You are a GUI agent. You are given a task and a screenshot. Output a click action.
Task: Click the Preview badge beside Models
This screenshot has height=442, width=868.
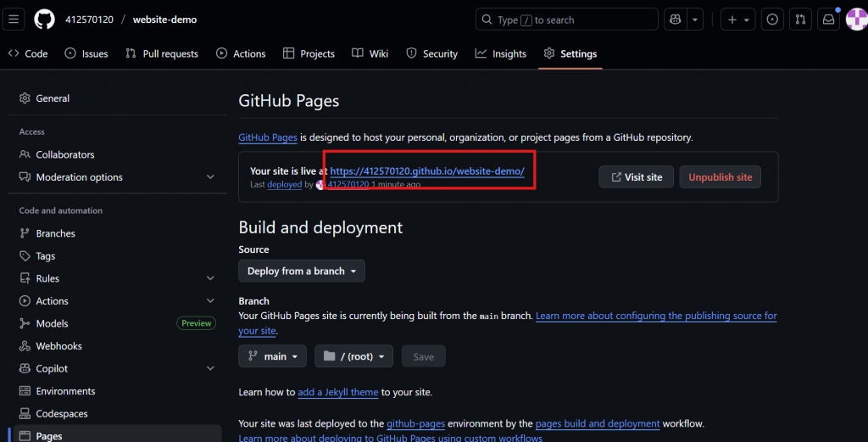[x=197, y=323]
